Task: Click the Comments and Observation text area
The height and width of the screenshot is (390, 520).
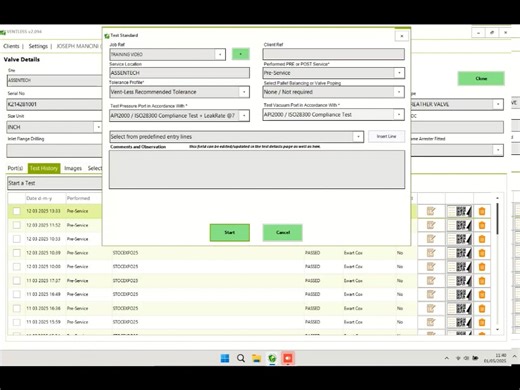Action: [257, 170]
